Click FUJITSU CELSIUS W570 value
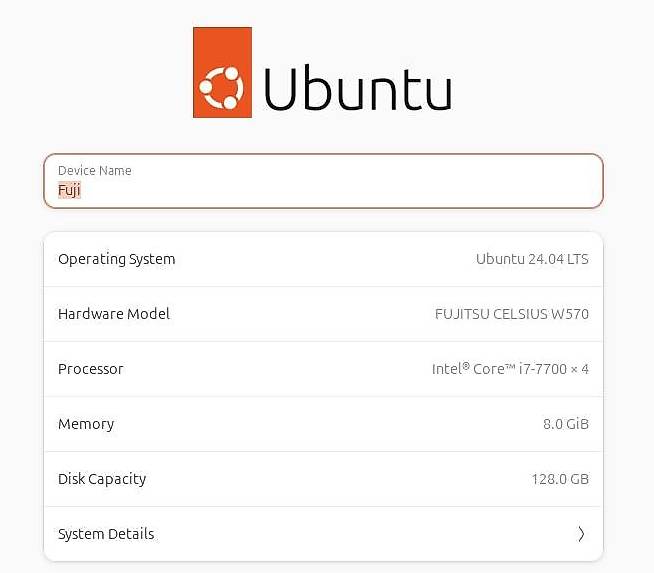This screenshot has height=573, width=654. pyautogui.click(x=512, y=314)
